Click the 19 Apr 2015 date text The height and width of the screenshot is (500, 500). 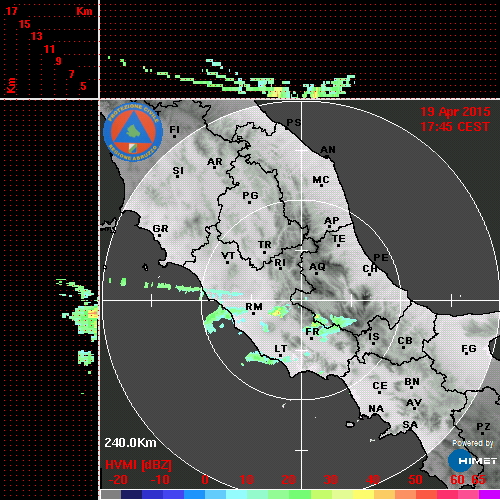(455, 112)
